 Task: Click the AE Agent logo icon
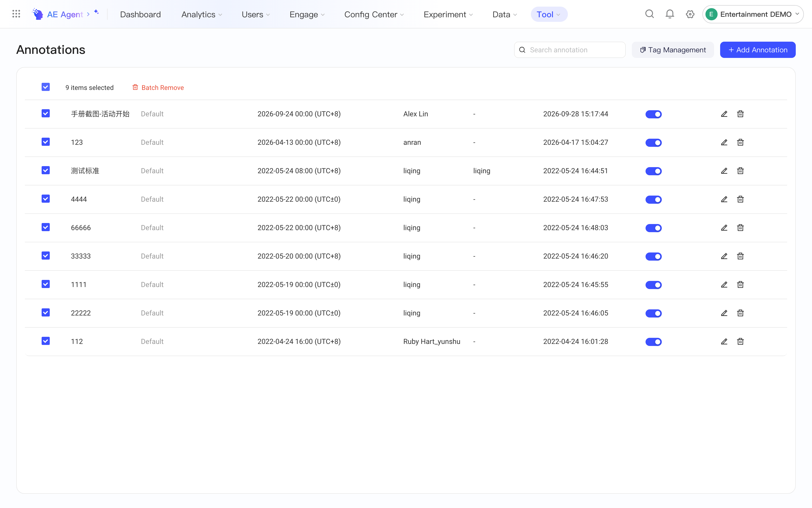pos(38,14)
